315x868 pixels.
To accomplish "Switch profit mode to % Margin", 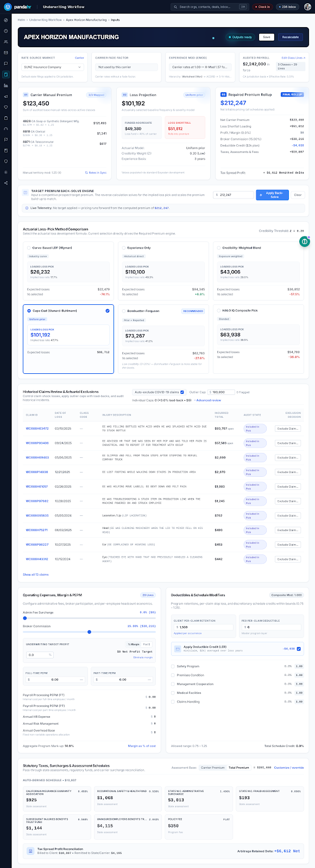I will [134, 644].
